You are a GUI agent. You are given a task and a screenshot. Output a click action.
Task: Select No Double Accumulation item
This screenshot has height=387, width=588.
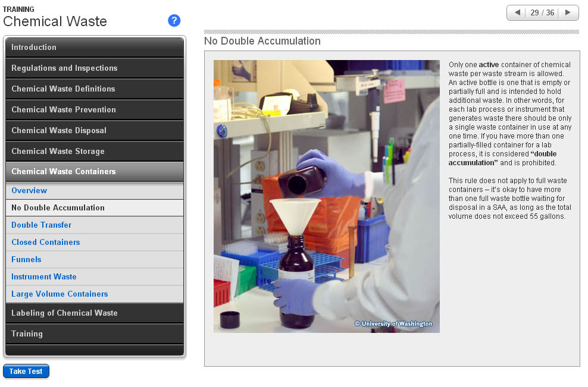58,208
